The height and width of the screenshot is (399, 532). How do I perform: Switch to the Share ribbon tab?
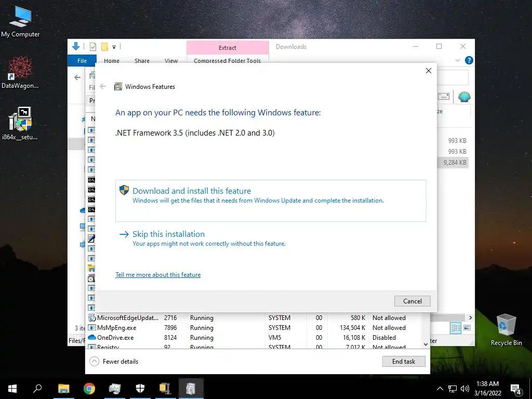click(x=142, y=61)
